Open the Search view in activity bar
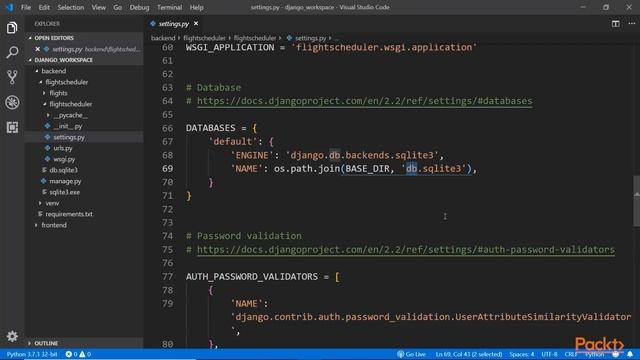Screen dimensions: 640x360 point(12,52)
